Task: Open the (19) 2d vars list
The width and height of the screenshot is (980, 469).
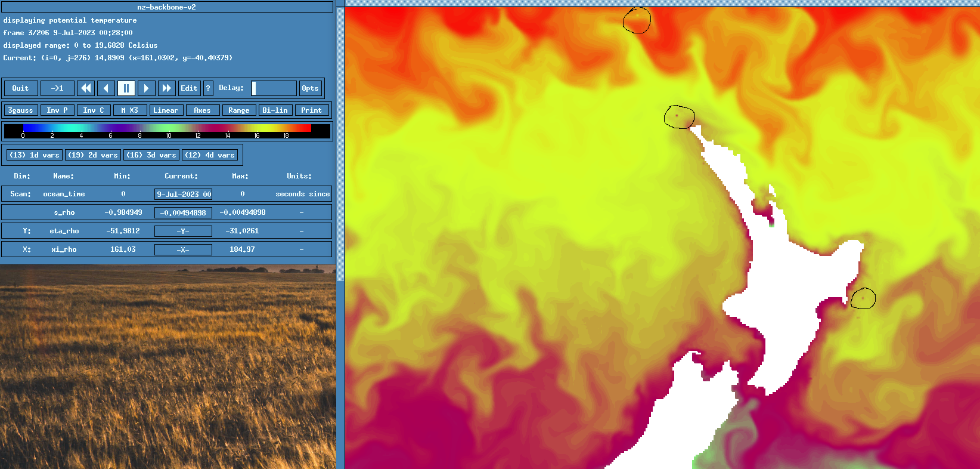Action: 92,155
